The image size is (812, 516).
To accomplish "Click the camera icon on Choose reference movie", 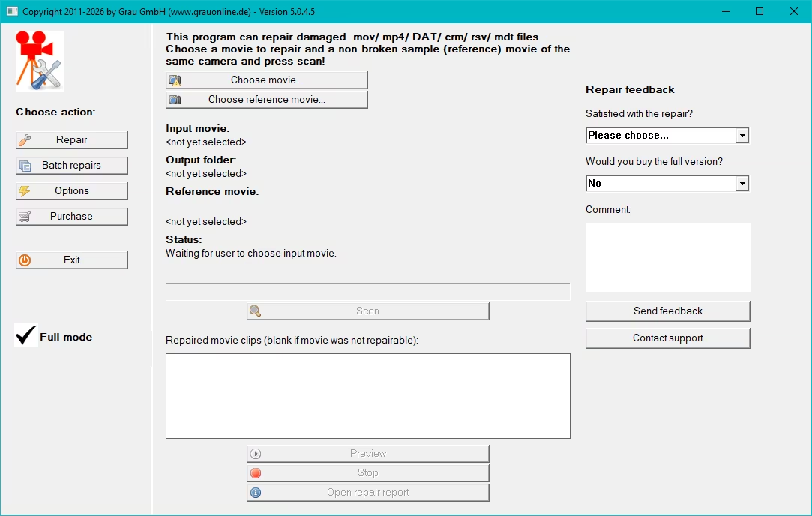I will (x=175, y=100).
